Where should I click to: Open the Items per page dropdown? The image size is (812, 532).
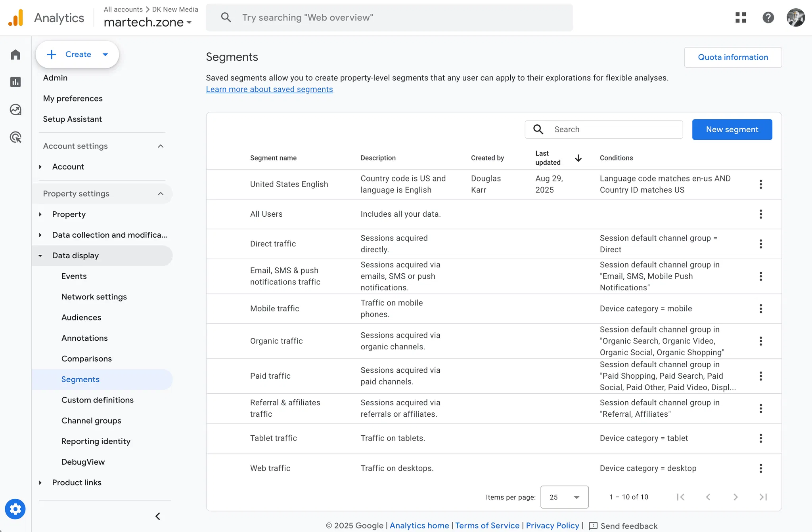click(x=564, y=497)
